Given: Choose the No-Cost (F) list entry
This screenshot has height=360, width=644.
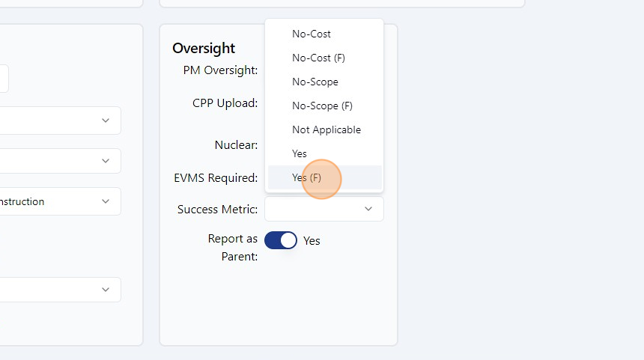Looking at the screenshot, I should 318,58.
